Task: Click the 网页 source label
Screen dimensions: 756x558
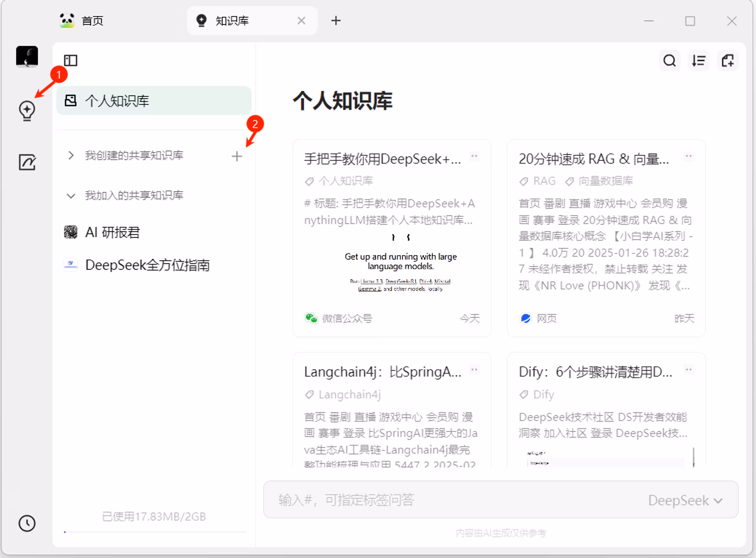Action: point(547,318)
